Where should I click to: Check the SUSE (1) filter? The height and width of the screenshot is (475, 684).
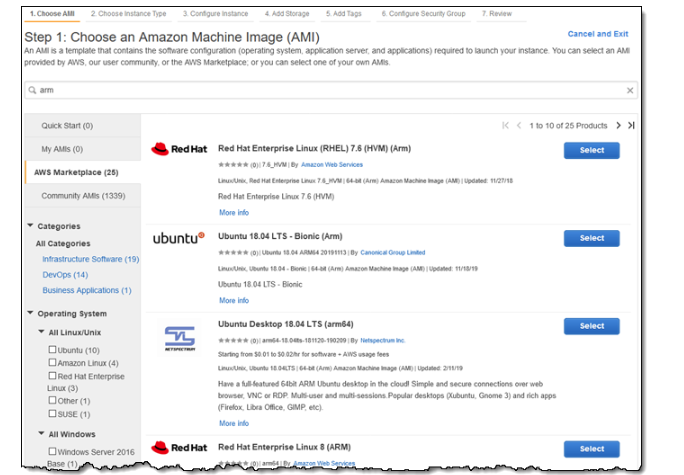tap(52, 413)
